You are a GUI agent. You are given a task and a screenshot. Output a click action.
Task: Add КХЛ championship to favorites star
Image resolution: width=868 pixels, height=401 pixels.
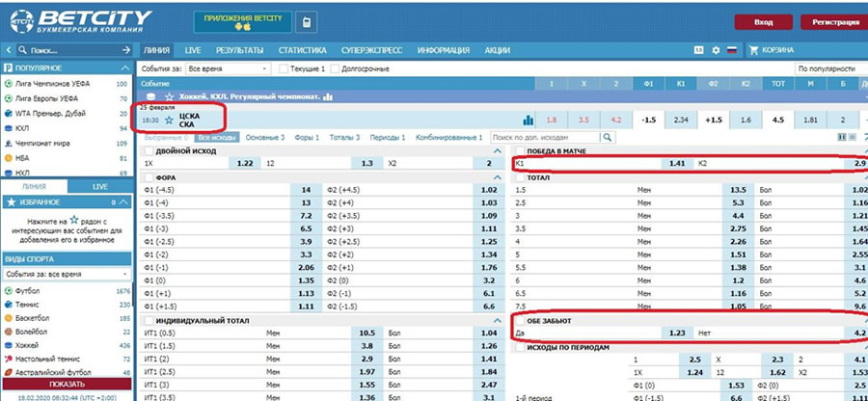click(x=170, y=96)
